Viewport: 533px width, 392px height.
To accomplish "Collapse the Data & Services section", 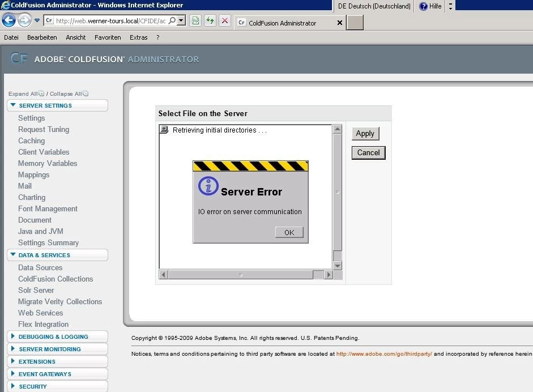I will [x=57, y=255].
